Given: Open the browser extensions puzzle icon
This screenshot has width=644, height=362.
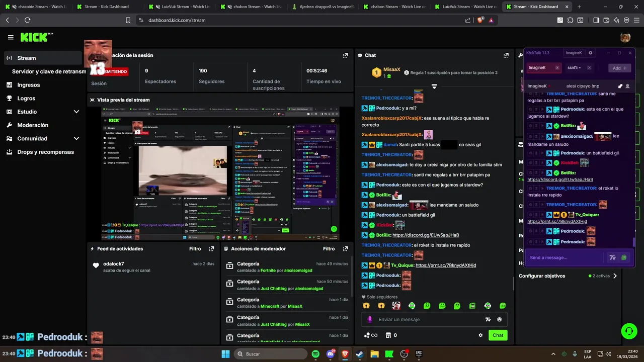Looking at the screenshot, I should click(x=570, y=20).
